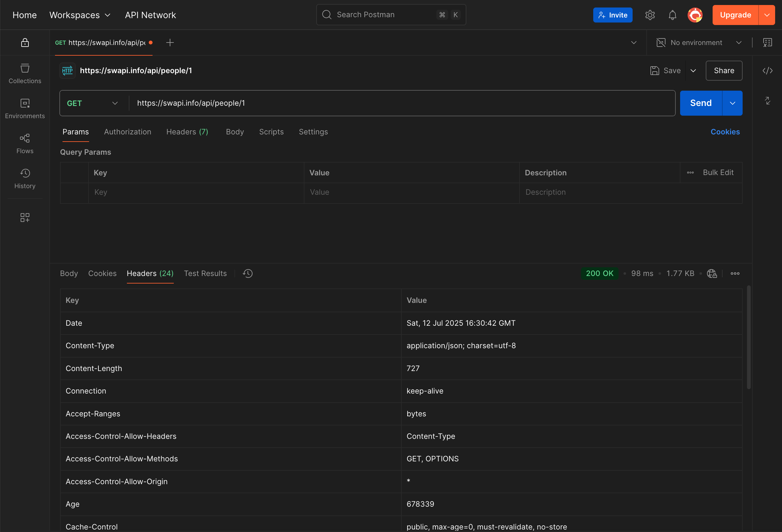Image resolution: width=782 pixels, height=532 pixels.
Task: Open Postman settings gear icon
Action: coord(650,15)
